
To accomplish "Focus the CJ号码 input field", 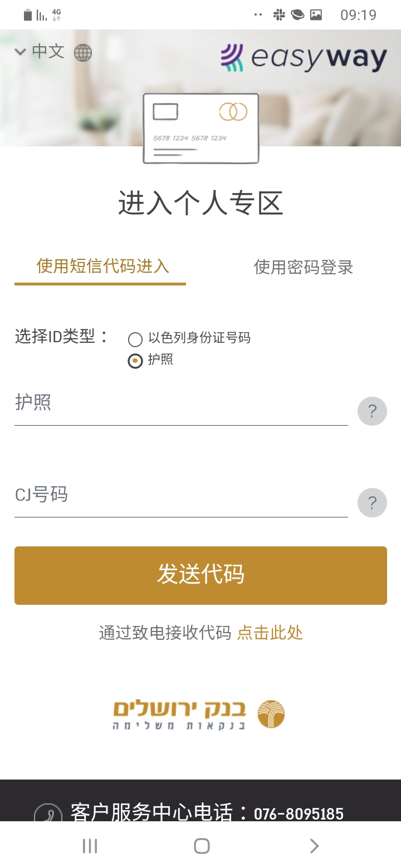I will tap(181, 496).
